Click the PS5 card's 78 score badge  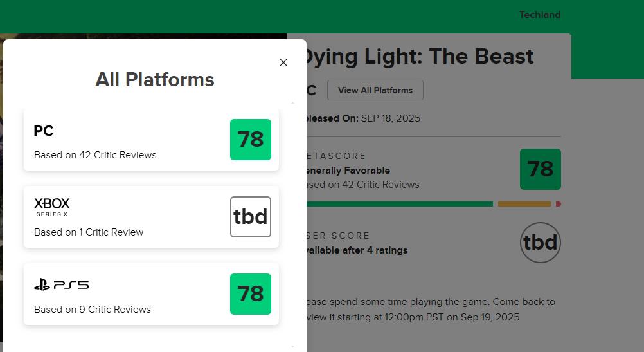[251, 294]
